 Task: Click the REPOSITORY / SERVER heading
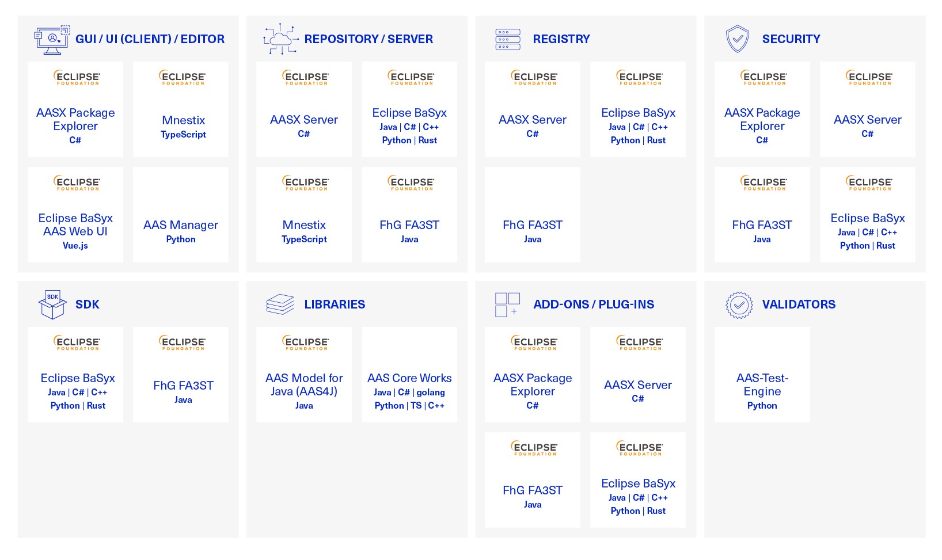369,39
